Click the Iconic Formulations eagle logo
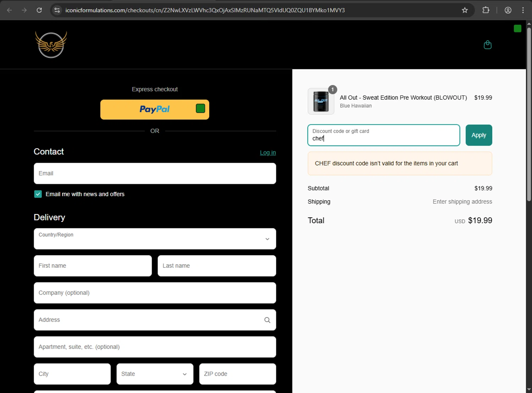Viewport: 532px width, 393px height. point(51,44)
